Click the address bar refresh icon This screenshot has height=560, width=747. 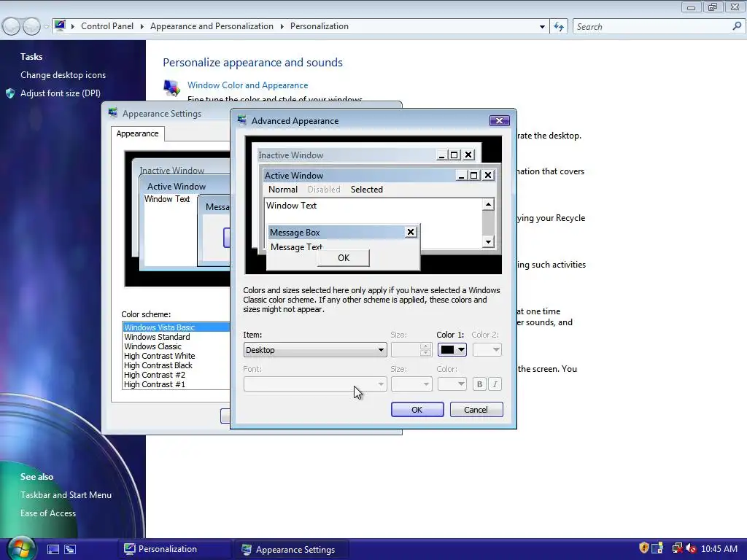coord(559,27)
